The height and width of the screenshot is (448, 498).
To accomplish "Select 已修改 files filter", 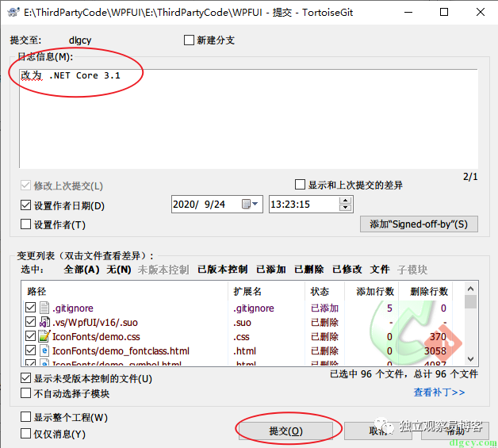I will click(347, 270).
